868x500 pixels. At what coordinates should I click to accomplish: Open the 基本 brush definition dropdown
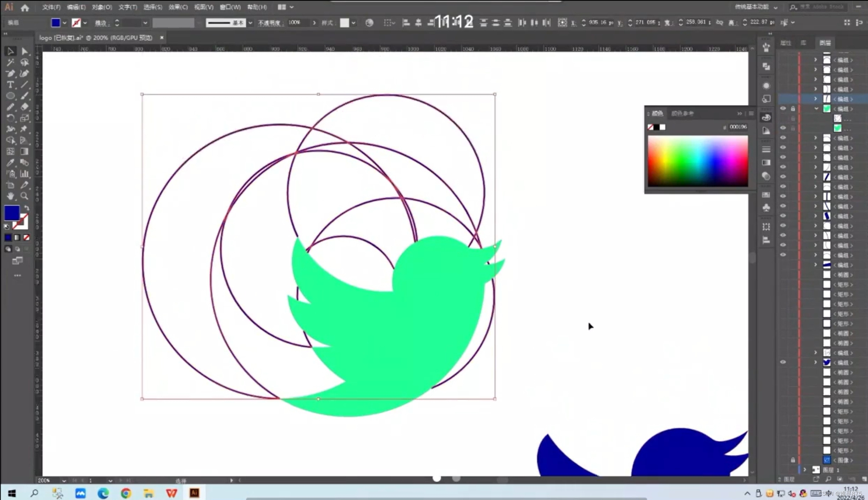pyautogui.click(x=250, y=23)
